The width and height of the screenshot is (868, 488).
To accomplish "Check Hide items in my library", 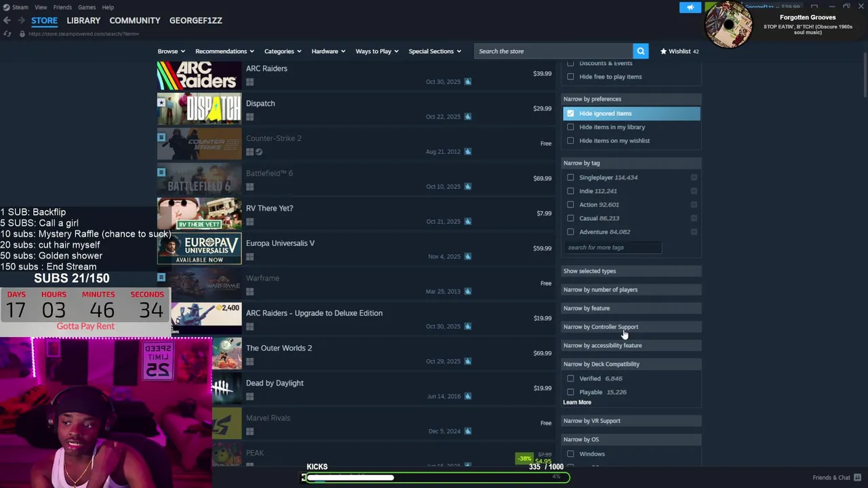I will [570, 127].
